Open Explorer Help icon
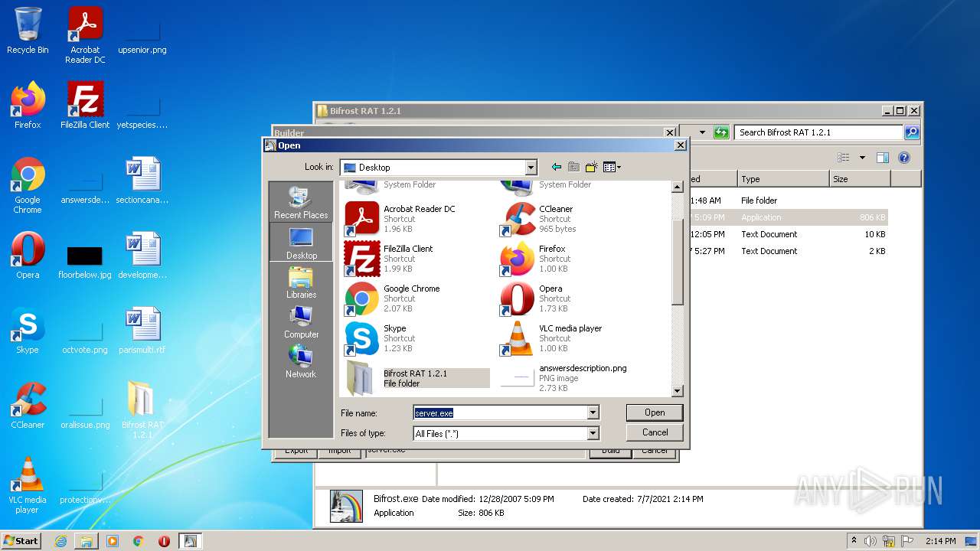 (903, 158)
